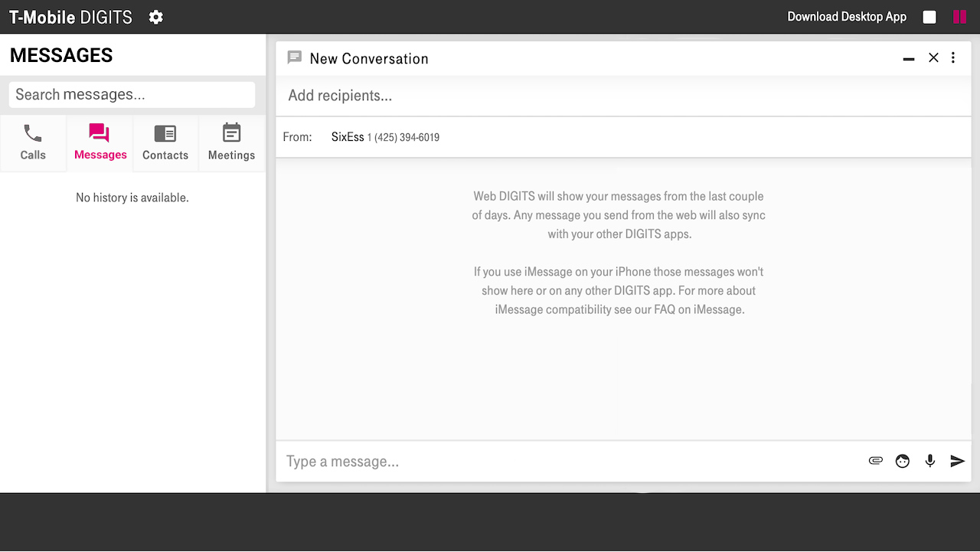Minimize the New Conversation panel

[x=909, y=58]
